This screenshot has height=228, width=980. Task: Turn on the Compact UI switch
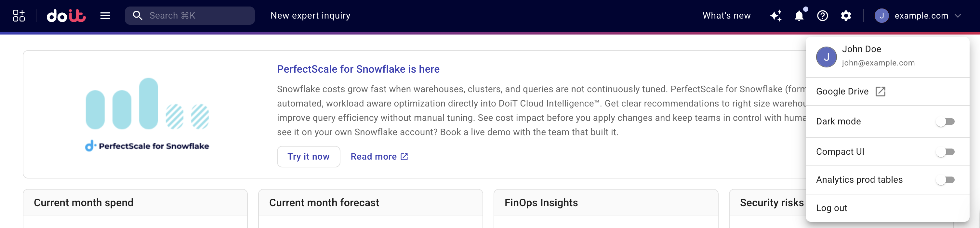tap(946, 152)
